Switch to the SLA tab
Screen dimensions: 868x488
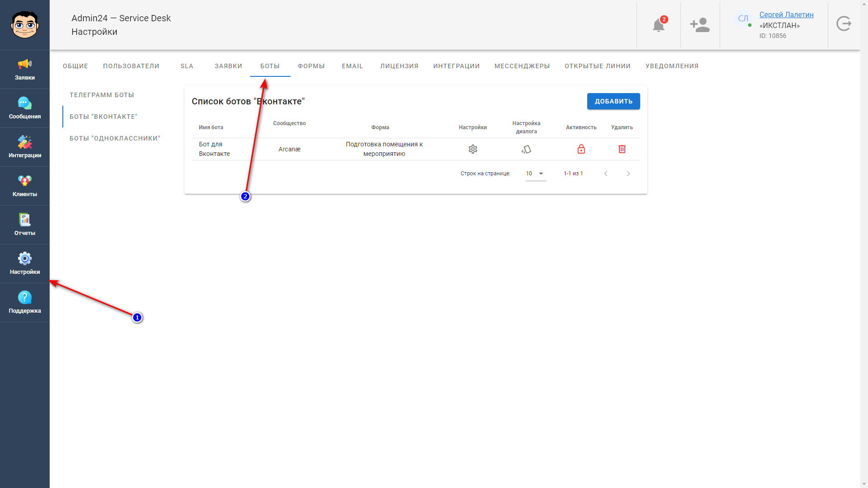pyautogui.click(x=187, y=66)
